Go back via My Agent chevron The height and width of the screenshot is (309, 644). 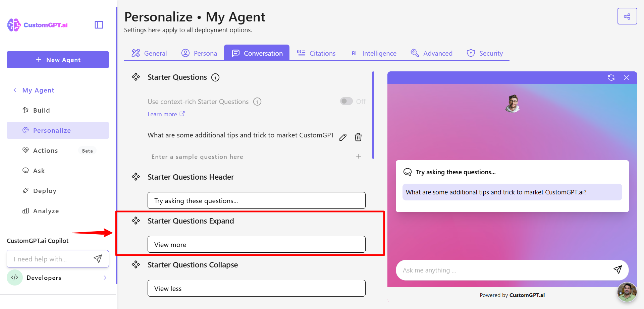[15, 90]
